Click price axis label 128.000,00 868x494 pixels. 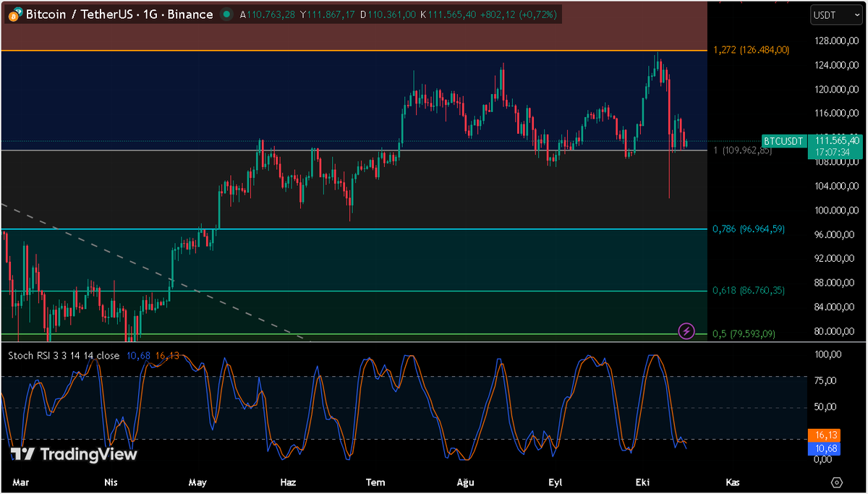point(838,41)
